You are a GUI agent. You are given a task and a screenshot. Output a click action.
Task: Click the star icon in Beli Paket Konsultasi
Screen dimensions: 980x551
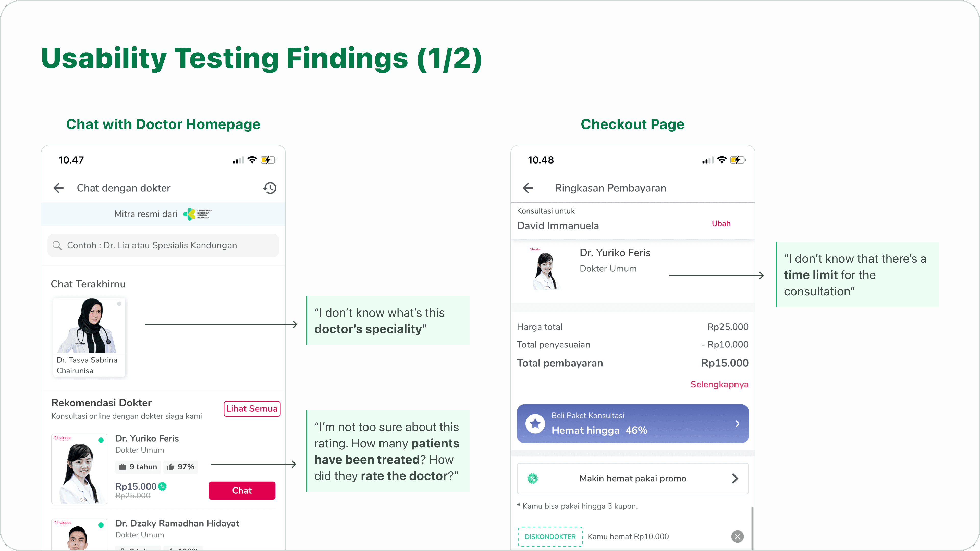tap(535, 423)
